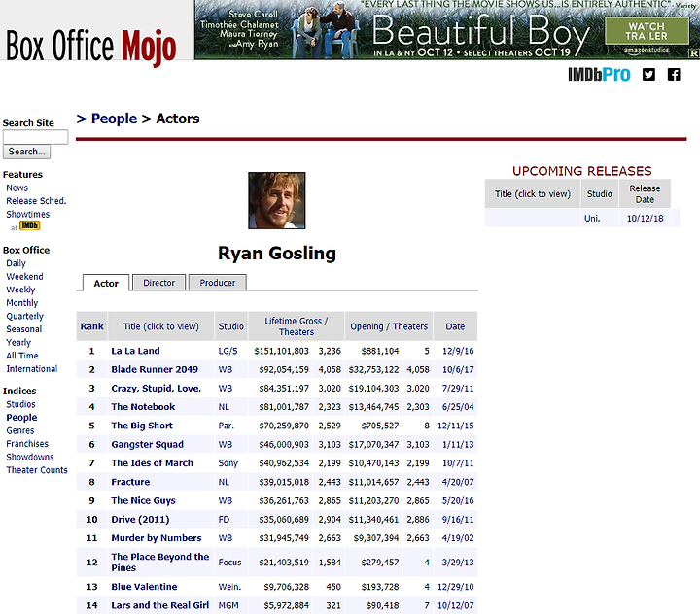Screen dimensions: 700x614
Task: Sort by the Studio column header in film table
Action: point(230,326)
